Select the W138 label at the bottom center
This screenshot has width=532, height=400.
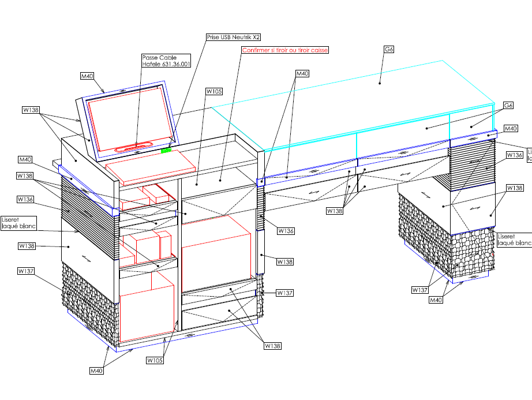[272, 346]
